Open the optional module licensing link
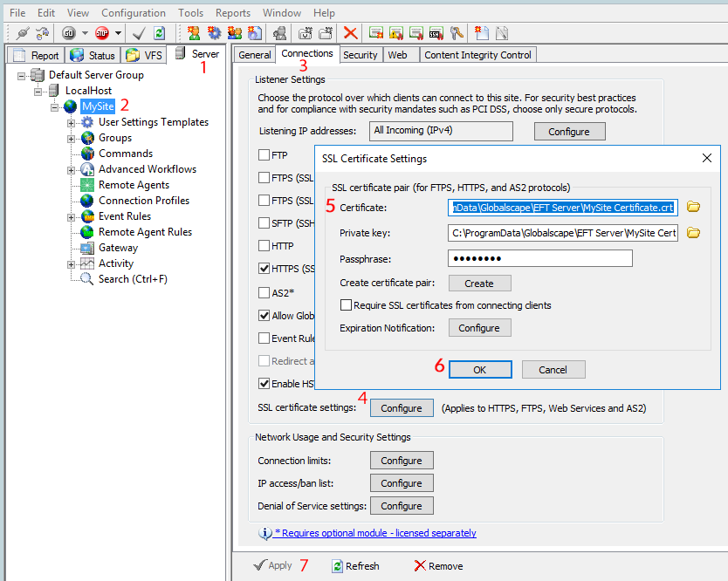The image size is (728, 581). tap(375, 533)
